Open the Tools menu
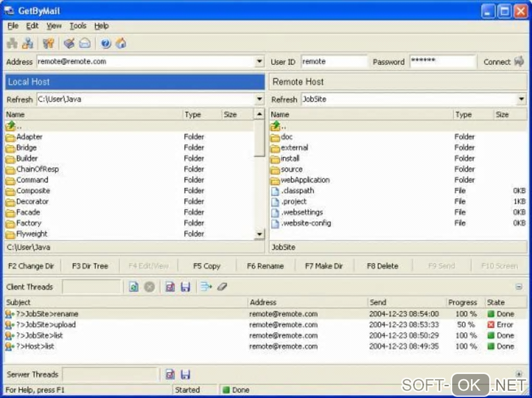 pos(78,26)
